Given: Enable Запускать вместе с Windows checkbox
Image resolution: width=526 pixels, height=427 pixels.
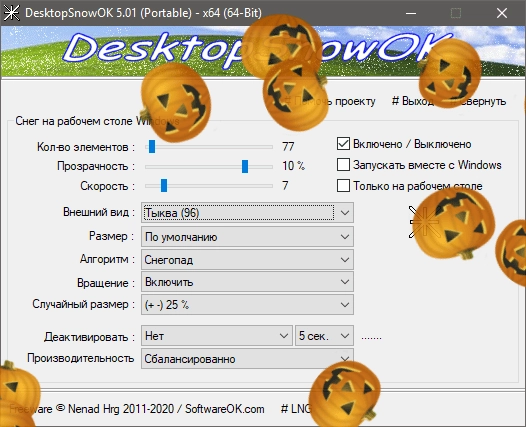Looking at the screenshot, I should tap(343, 165).
